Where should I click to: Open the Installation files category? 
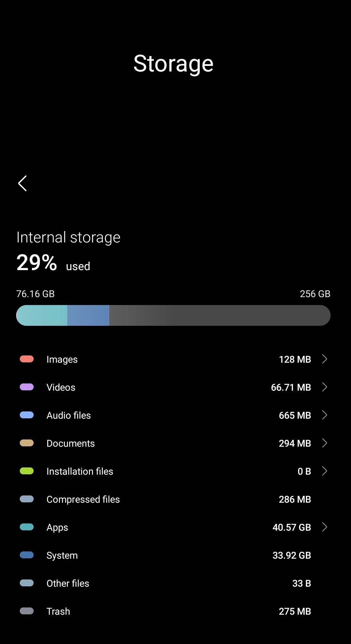pyautogui.click(x=80, y=471)
